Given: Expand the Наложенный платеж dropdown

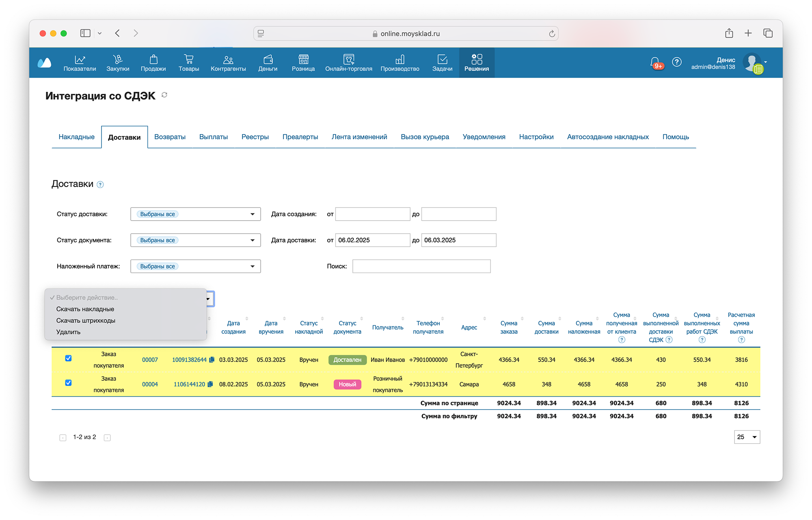Looking at the screenshot, I should click(x=252, y=266).
